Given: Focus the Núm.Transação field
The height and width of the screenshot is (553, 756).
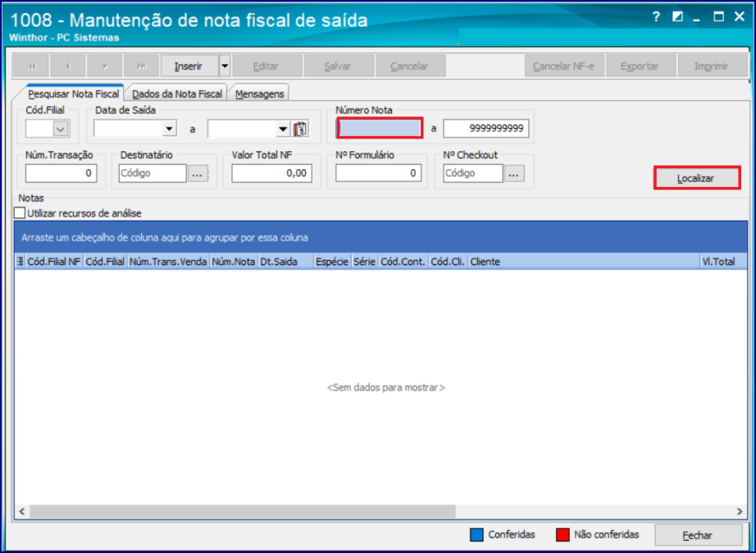Looking at the screenshot, I should [x=61, y=173].
